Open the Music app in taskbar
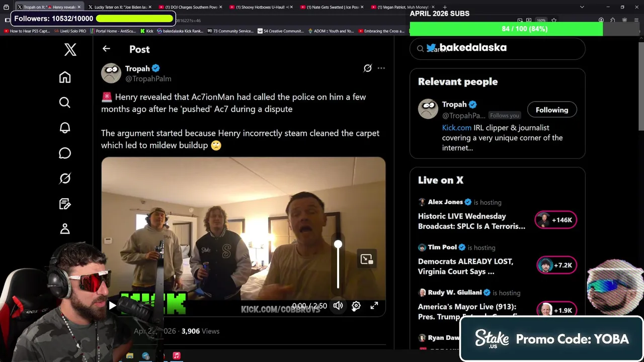Screen dimensions: 644x362 [177, 356]
